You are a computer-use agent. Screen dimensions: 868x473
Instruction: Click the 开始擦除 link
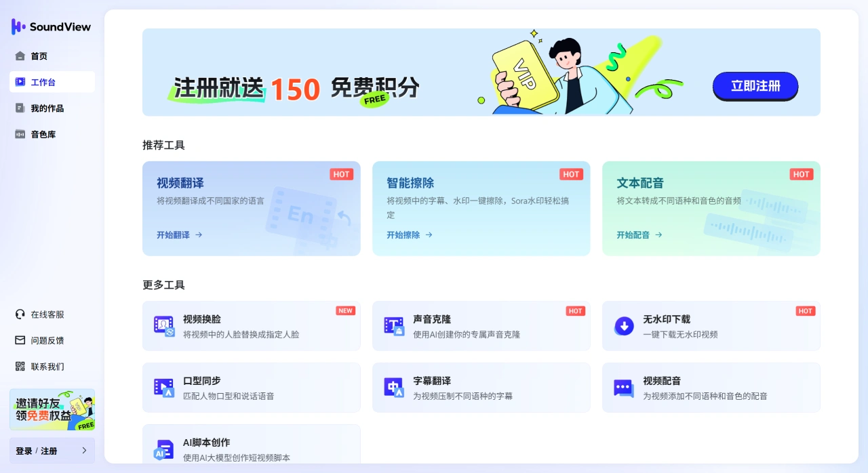408,234
